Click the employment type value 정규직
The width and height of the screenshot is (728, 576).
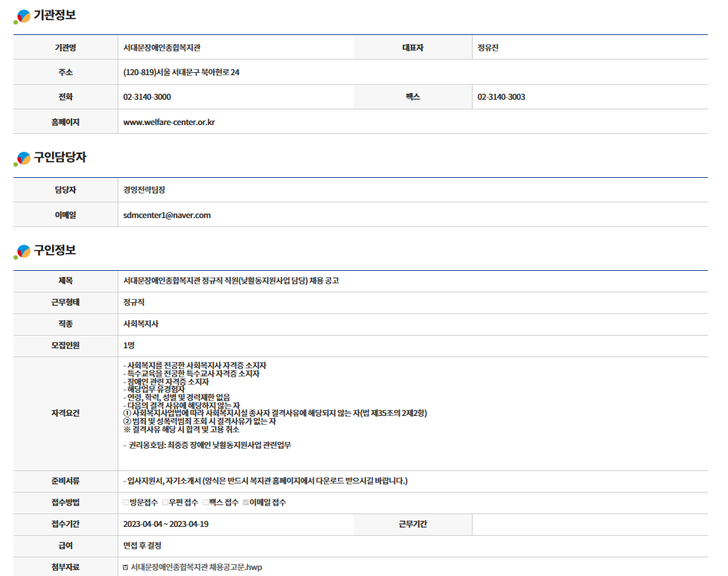134,302
